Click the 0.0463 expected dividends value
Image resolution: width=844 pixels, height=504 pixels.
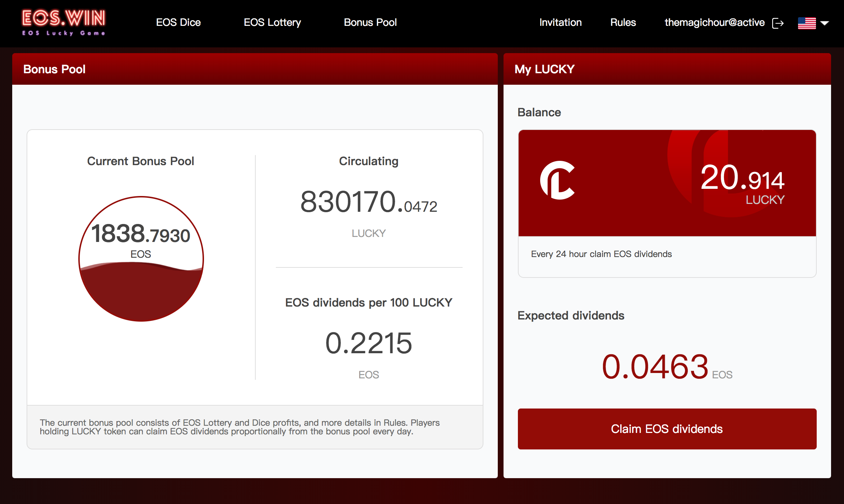(x=655, y=367)
